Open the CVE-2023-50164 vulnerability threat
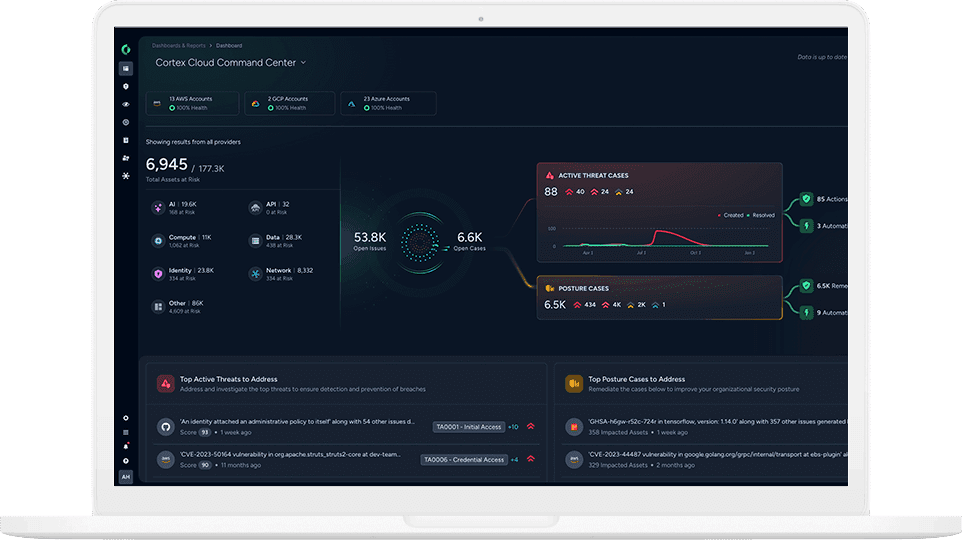962x540 pixels. 290,455
